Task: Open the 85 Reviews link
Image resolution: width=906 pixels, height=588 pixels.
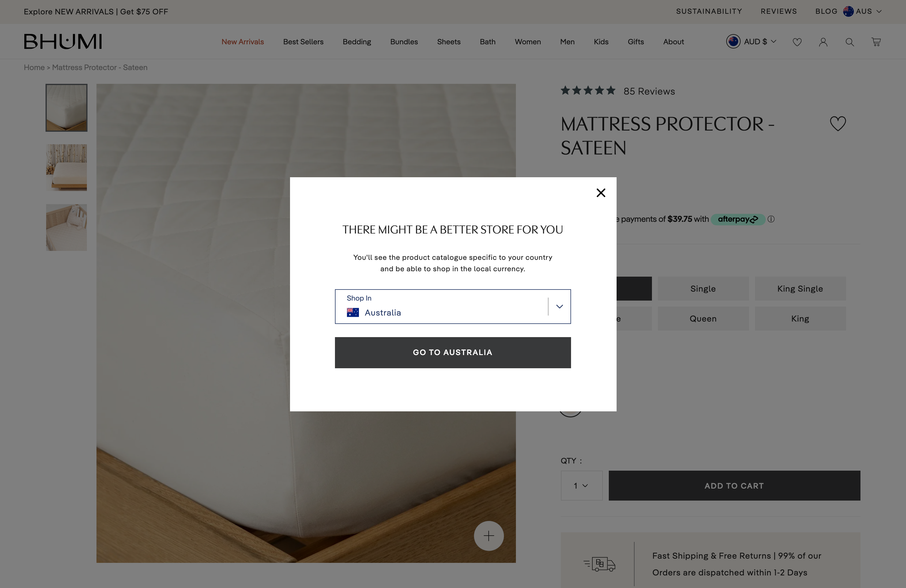Action: click(649, 91)
